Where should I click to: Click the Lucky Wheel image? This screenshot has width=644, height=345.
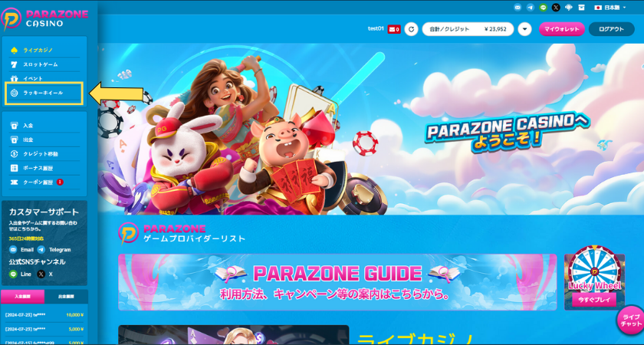[x=594, y=268]
